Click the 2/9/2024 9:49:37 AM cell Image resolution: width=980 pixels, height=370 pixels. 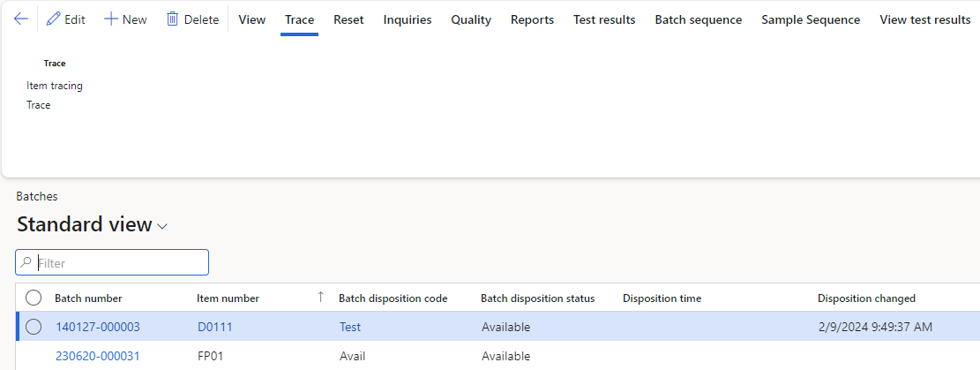pos(875,327)
